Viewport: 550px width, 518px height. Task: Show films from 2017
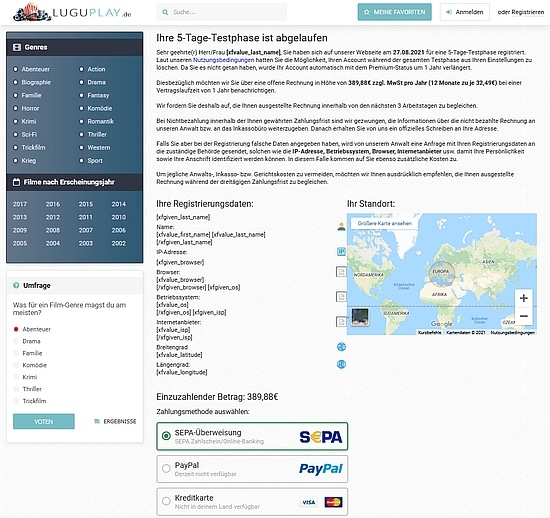pos(20,204)
